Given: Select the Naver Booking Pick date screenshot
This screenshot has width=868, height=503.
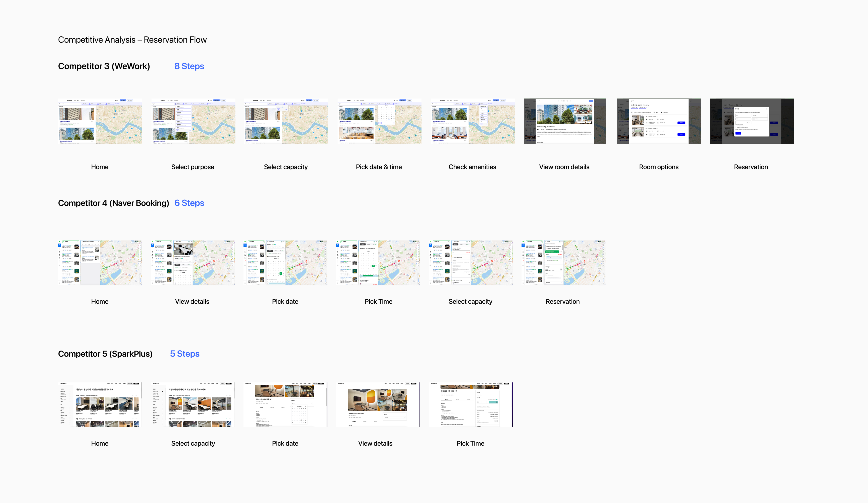Looking at the screenshot, I should (x=285, y=263).
